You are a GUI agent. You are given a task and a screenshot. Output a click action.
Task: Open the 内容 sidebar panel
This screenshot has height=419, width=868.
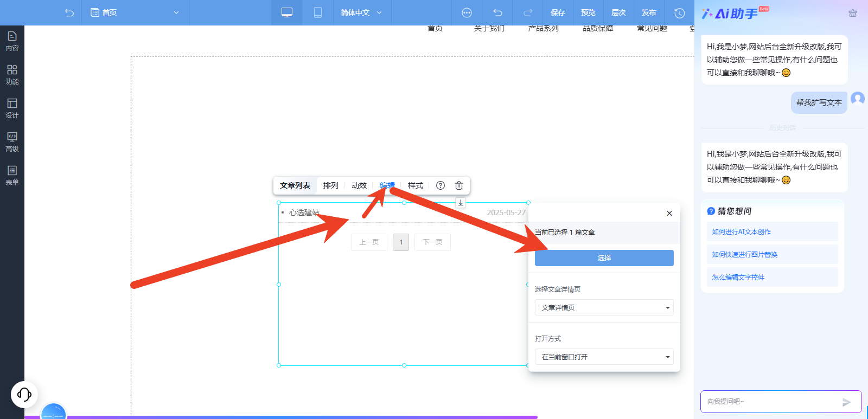pyautogui.click(x=12, y=41)
